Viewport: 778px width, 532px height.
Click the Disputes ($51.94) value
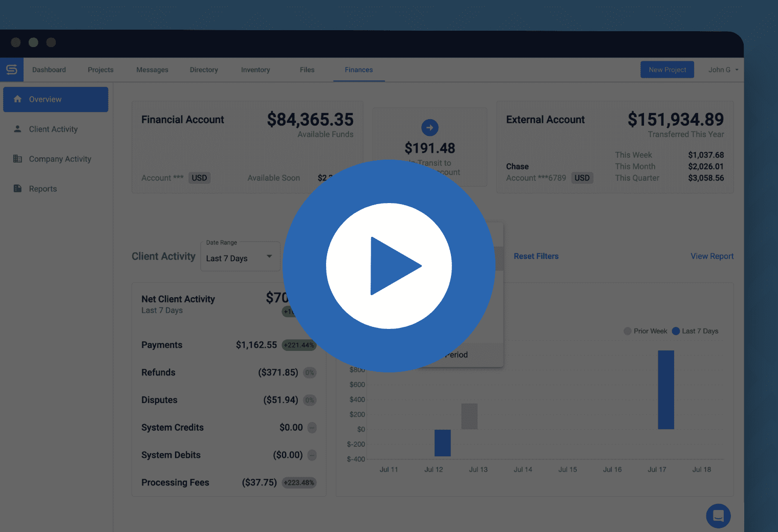coord(280,401)
